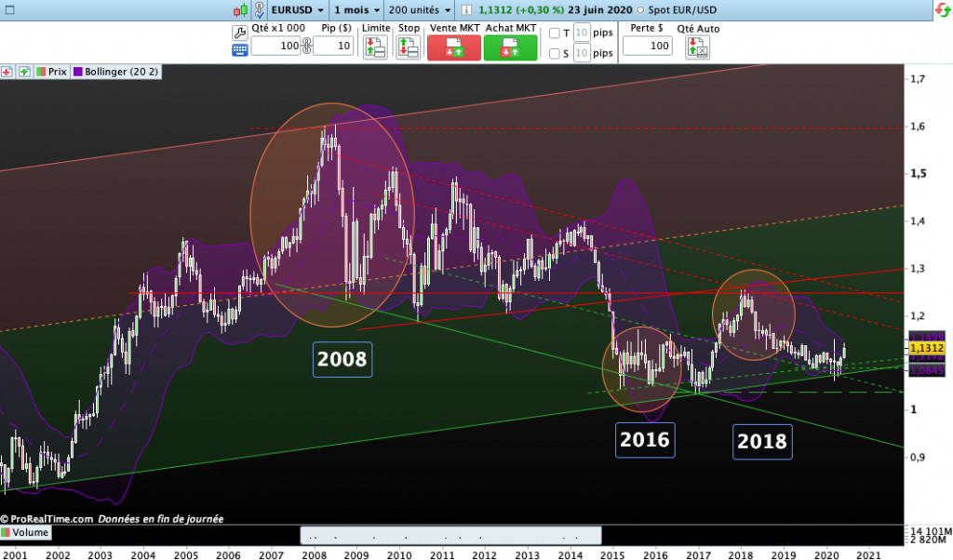Click the anchor link icon beside EURUSD

click(x=257, y=9)
